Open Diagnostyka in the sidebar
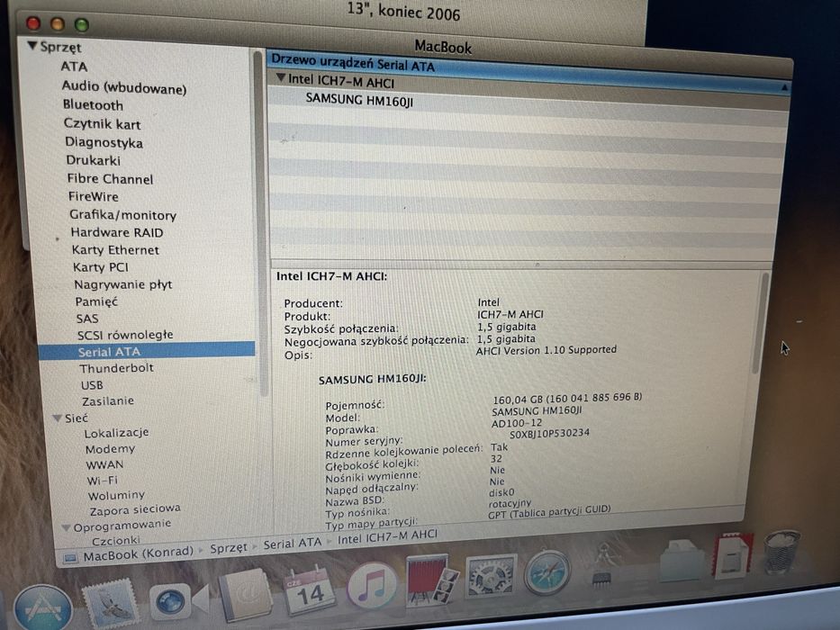Screen dimensions: 840x630 [x=104, y=142]
